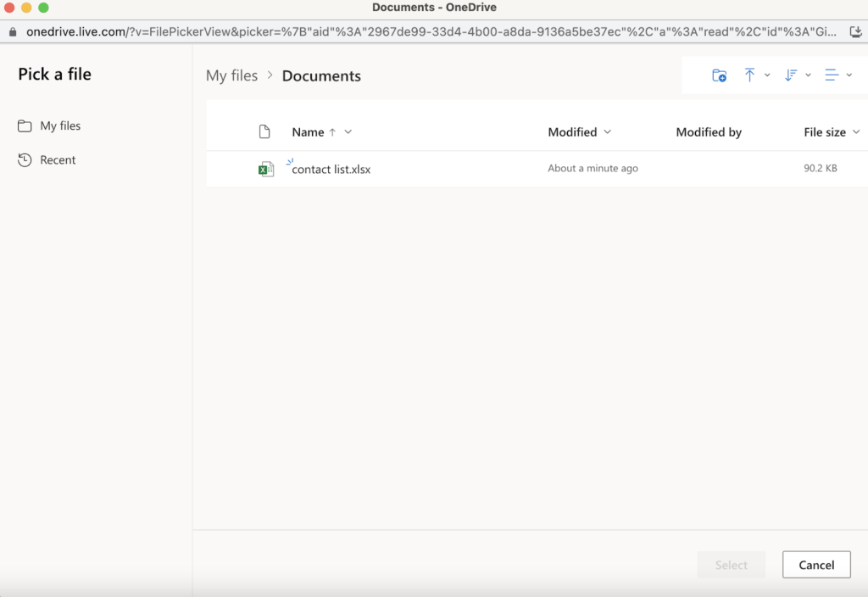Click the Modified by column header
Screen dimensions: 868x597
[709, 131]
